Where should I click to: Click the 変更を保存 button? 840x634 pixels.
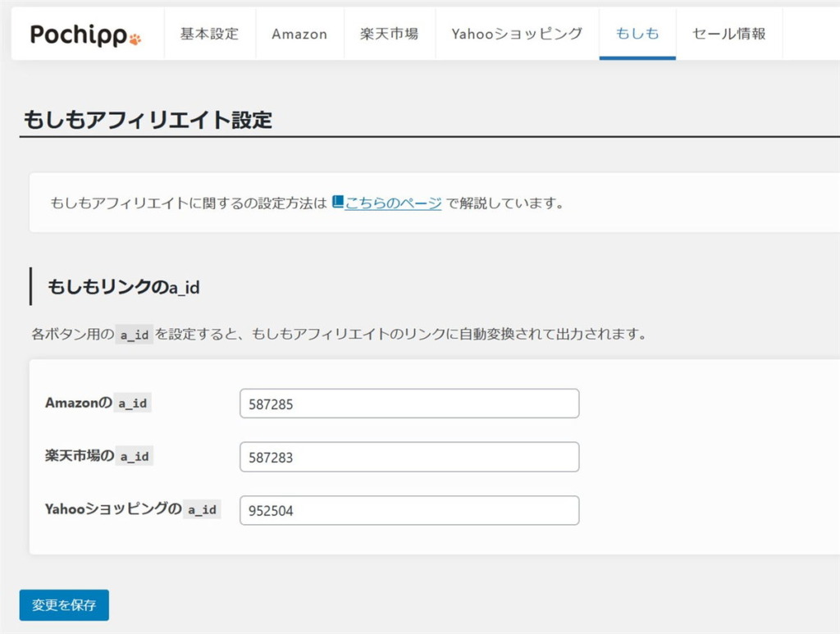64,605
